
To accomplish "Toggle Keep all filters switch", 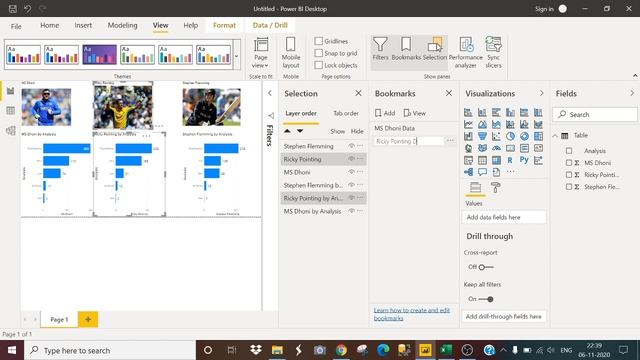I will point(486,299).
